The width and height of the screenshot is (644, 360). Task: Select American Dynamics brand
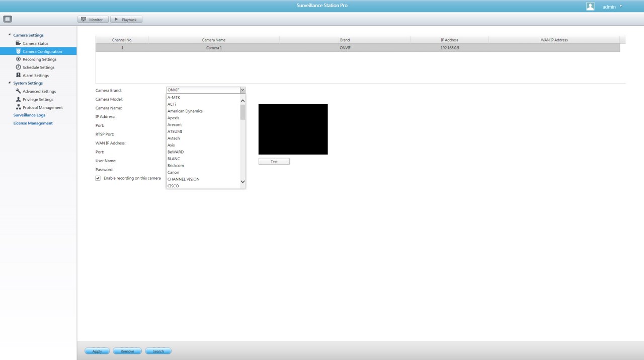click(x=203, y=111)
